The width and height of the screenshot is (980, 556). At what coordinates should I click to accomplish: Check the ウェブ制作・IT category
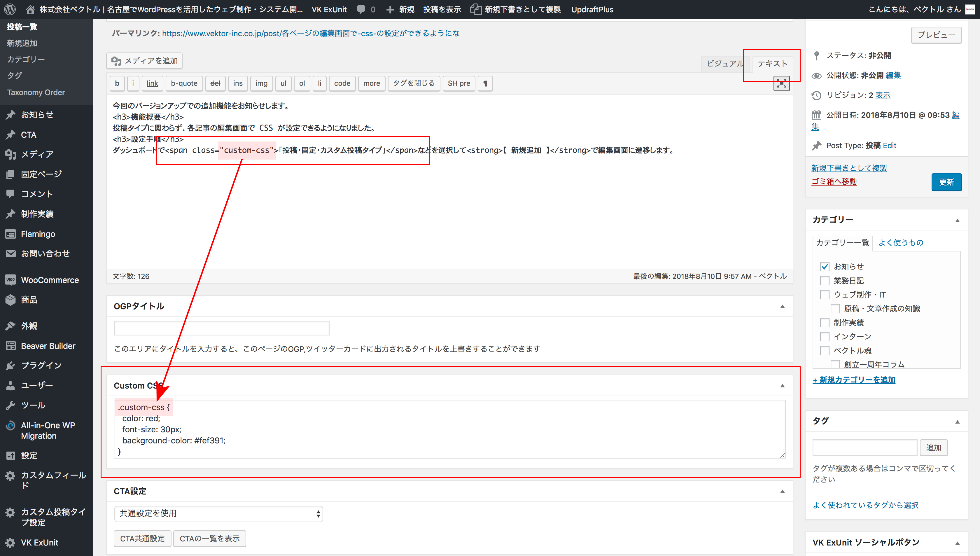[x=825, y=294]
